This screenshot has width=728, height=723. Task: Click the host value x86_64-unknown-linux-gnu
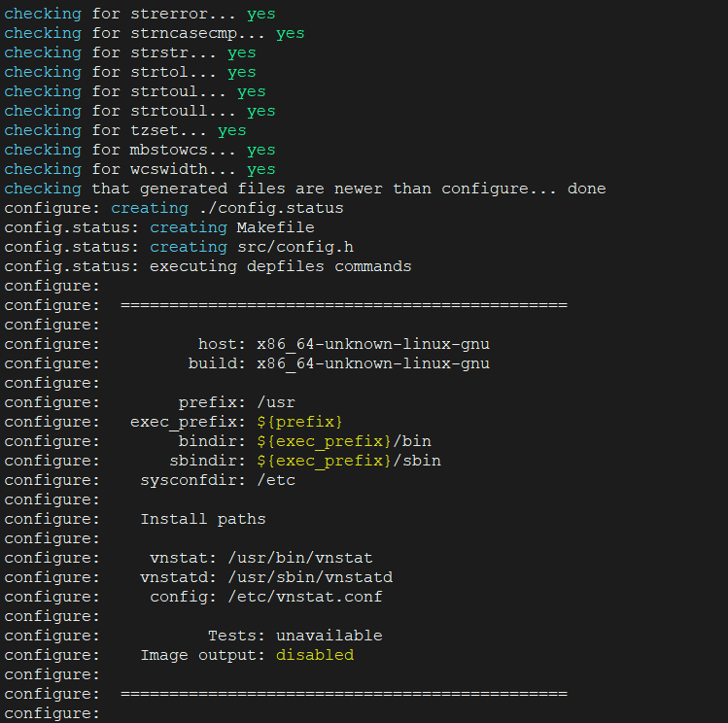pos(373,344)
